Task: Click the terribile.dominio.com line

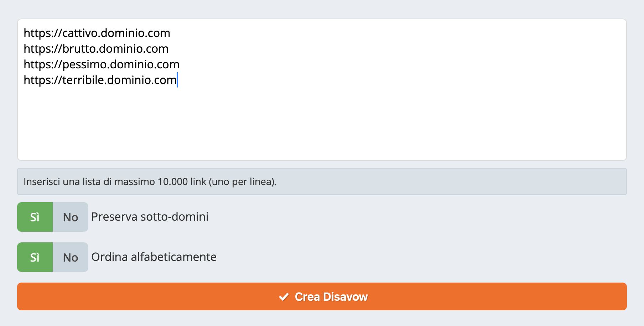Action: (x=100, y=80)
